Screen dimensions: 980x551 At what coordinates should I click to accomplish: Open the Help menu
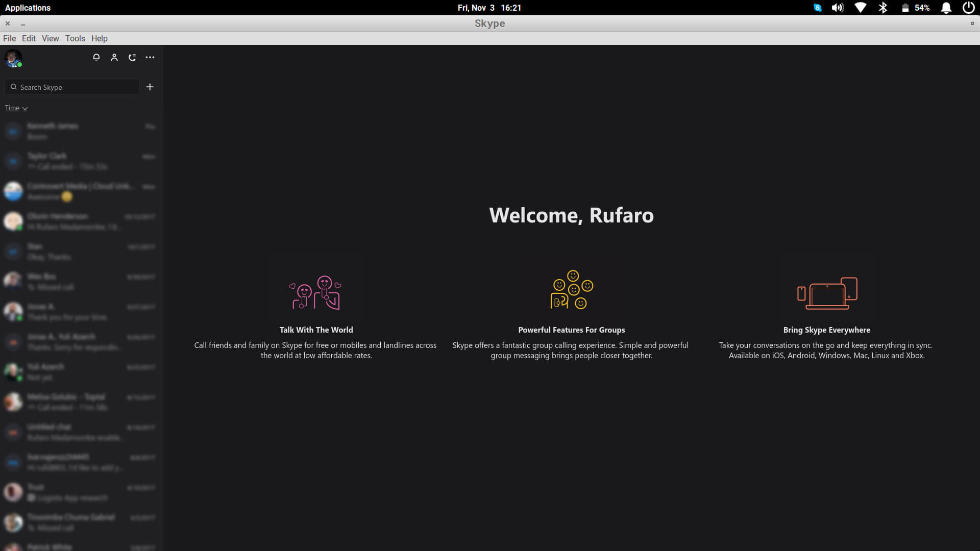(x=99, y=38)
